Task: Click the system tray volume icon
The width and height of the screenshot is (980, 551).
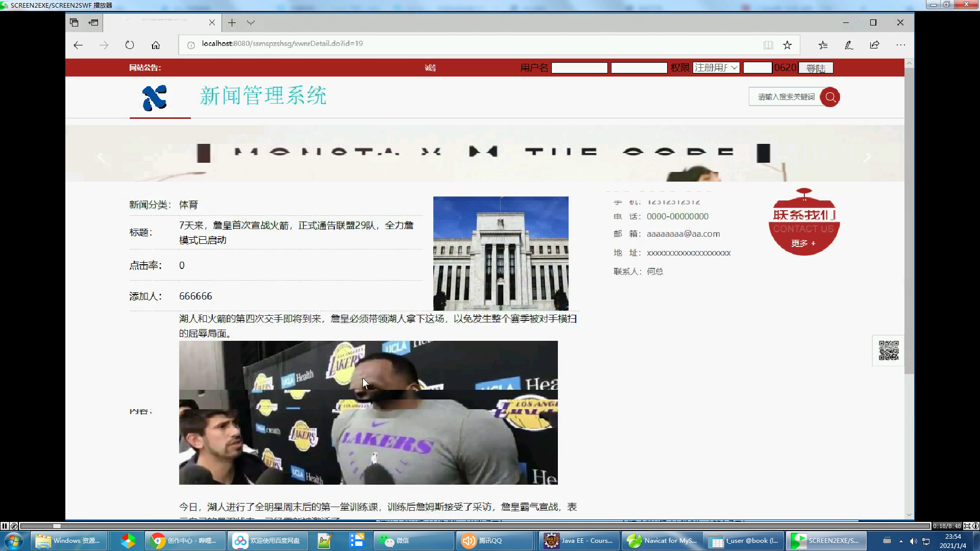Action: [x=913, y=541]
